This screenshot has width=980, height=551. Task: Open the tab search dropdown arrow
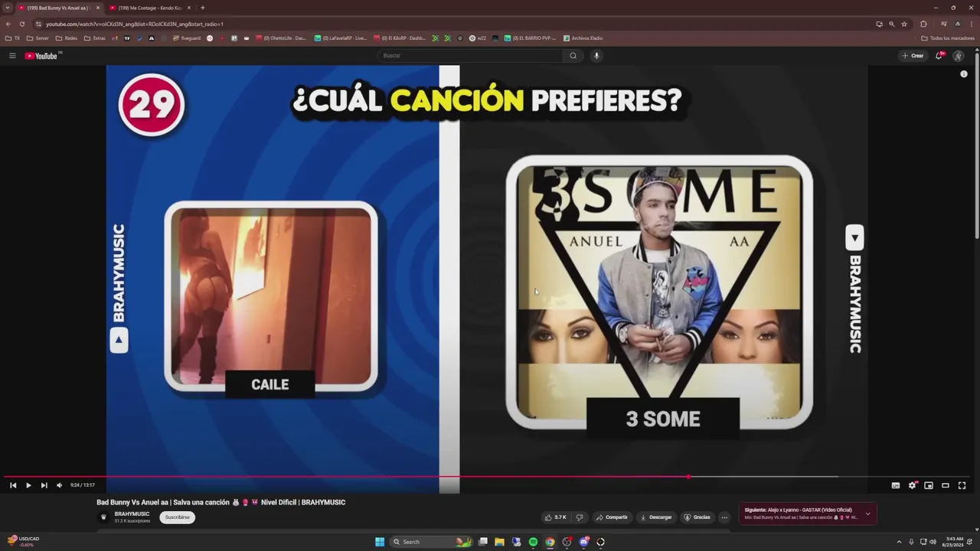(x=8, y=8)
